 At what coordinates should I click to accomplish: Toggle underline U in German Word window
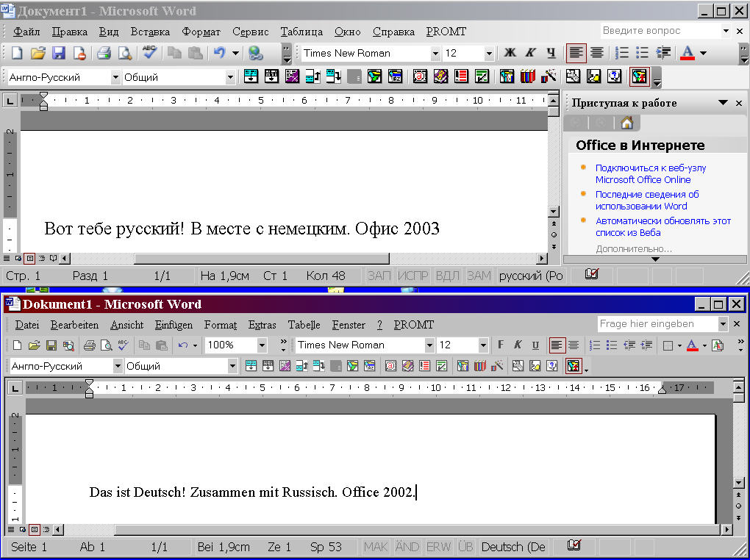(x=535, y=345)
